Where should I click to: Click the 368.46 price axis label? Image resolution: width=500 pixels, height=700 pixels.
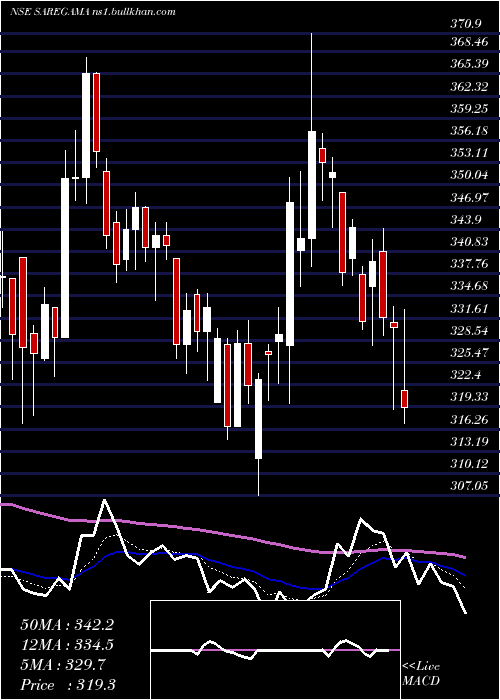tap(470, 42)
